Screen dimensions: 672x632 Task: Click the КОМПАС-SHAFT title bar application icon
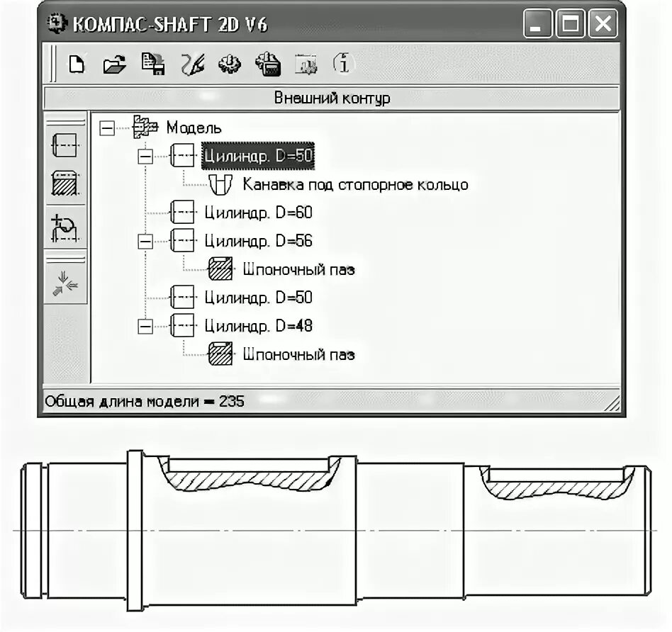[x=57, y=23]
